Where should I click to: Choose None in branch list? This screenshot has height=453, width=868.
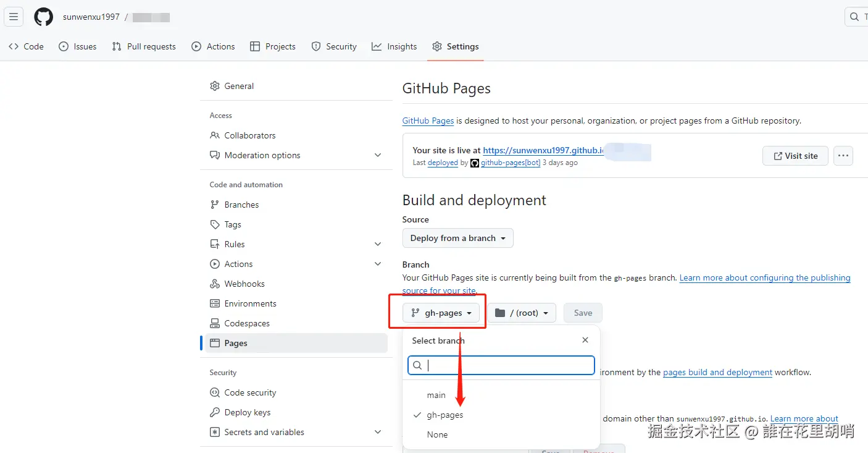437,434
